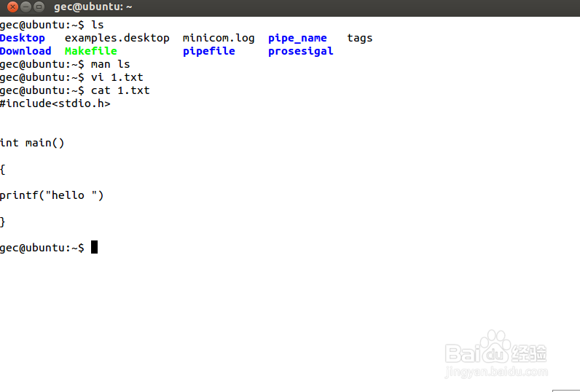Maximize the terminal window
Viewport: 580px width, 392px height.
point(39,7)
